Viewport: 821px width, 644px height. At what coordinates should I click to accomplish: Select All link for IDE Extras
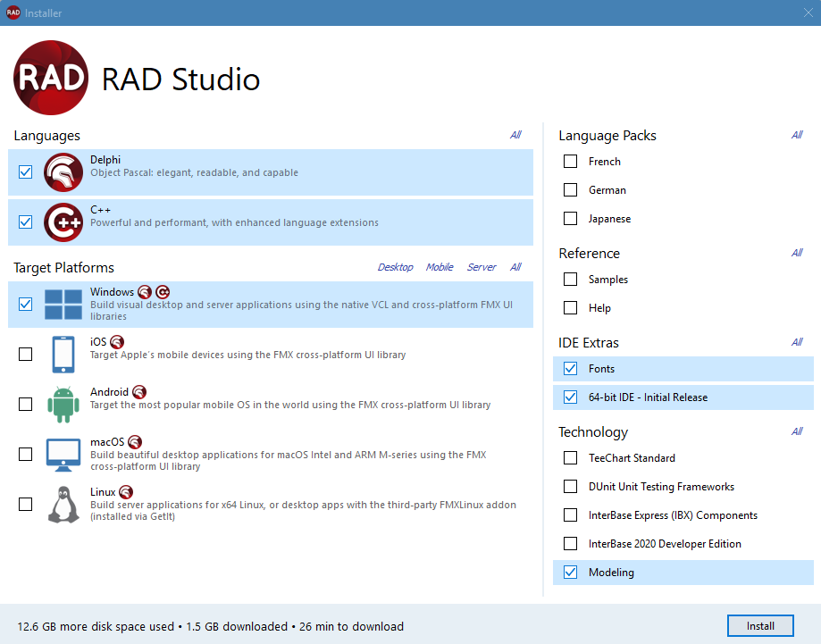point(797,342)
